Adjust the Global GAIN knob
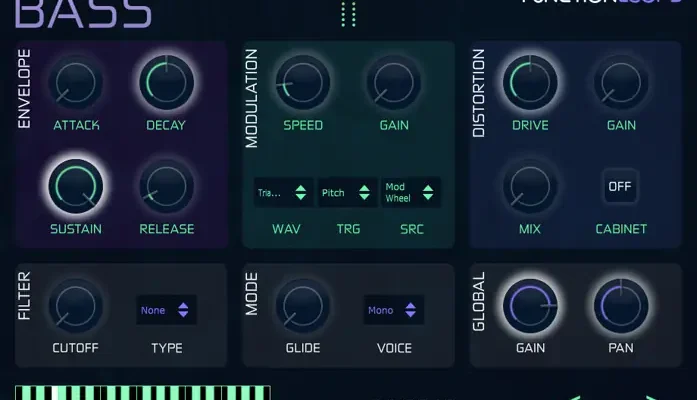The height and width of the screenshot is (400, 697). pos(530,306)
